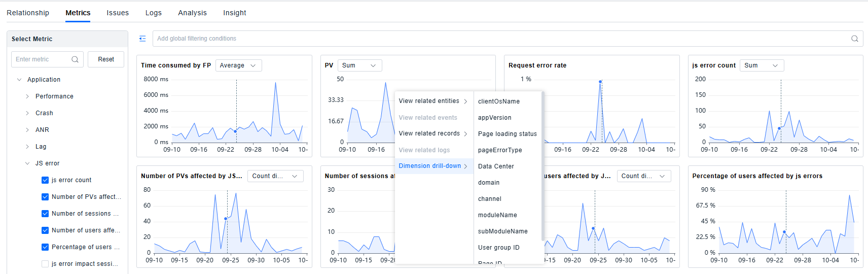Screen dimensions: 868x274
Task: Click arrow beside Dimension drill-down
Action: [x=465, y=166]
